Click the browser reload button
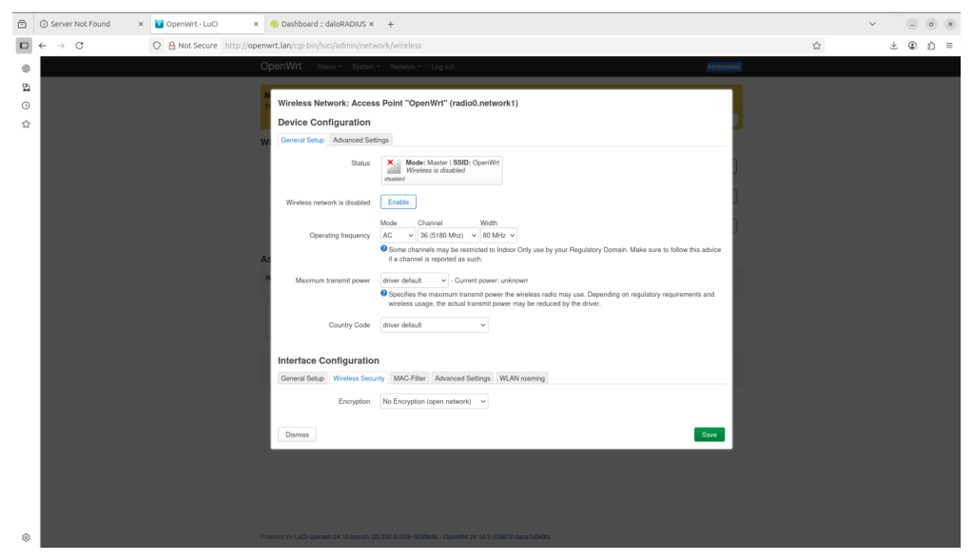This screenshot has height=560, width=972. click(x=79, y=45)
